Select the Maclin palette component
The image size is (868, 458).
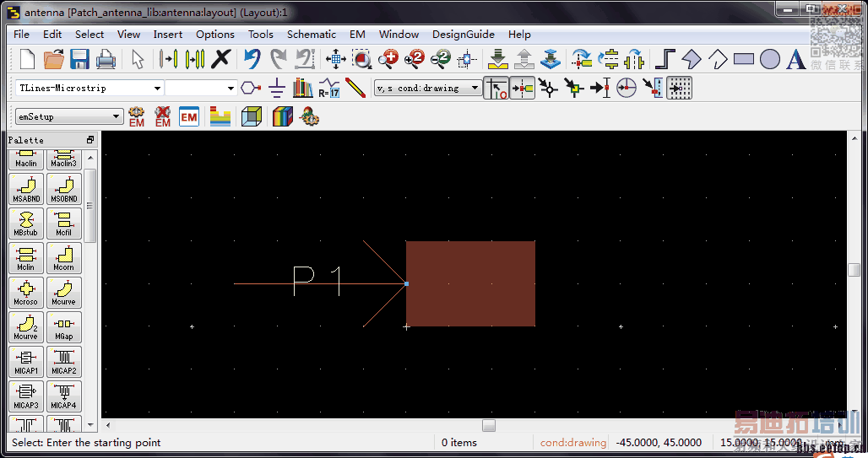pyautogui.click(x=26, y=159)
